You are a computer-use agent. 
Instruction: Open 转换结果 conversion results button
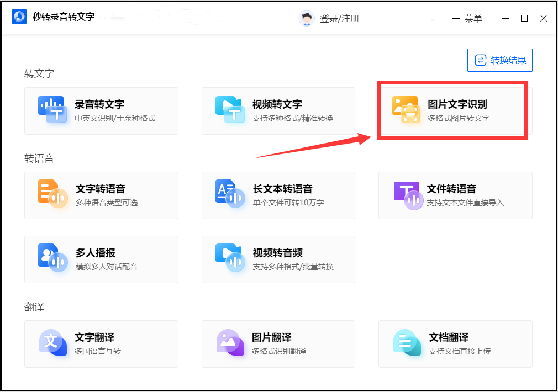click(x=499, y=60)
